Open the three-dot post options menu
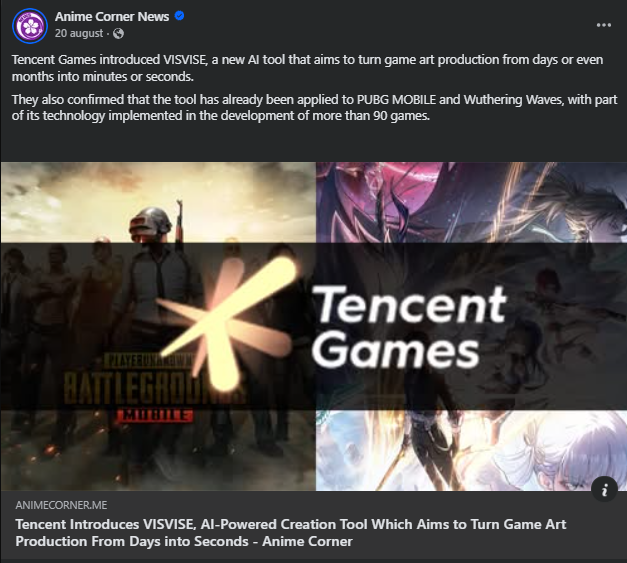 point(603,25)
